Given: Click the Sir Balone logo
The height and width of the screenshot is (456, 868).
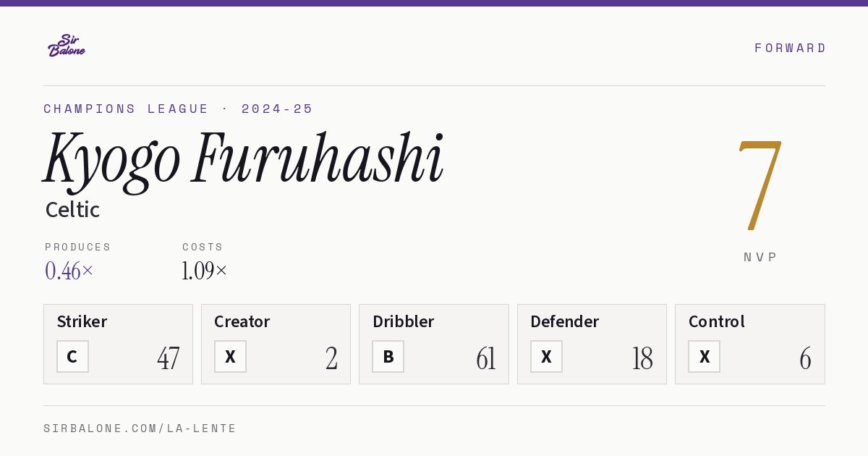Looking at the screenshot, I should point(67,46).
